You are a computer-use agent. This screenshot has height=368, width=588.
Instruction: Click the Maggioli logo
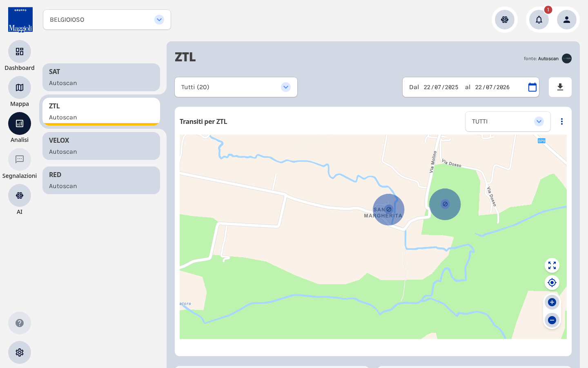(20, 20)
